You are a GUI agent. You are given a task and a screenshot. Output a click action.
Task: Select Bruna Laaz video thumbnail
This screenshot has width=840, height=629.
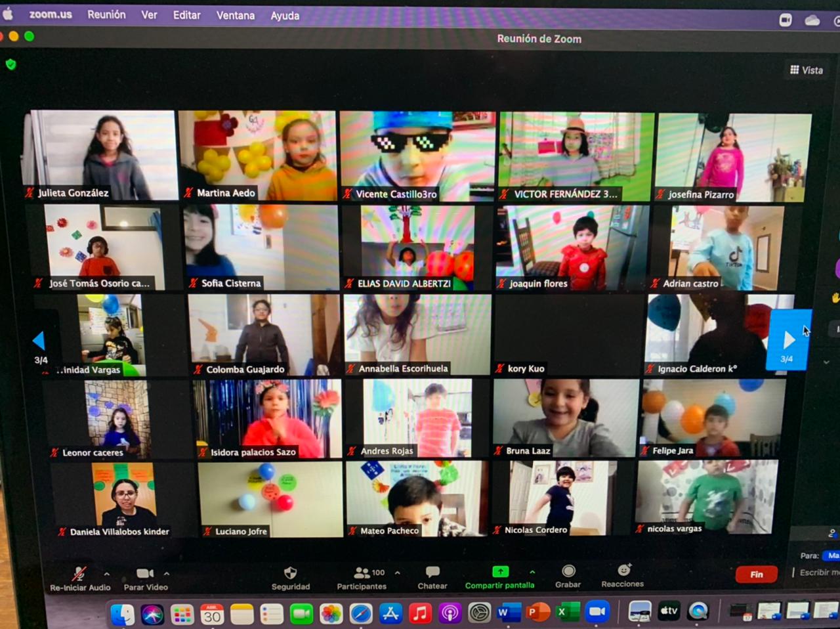point(566,418)
